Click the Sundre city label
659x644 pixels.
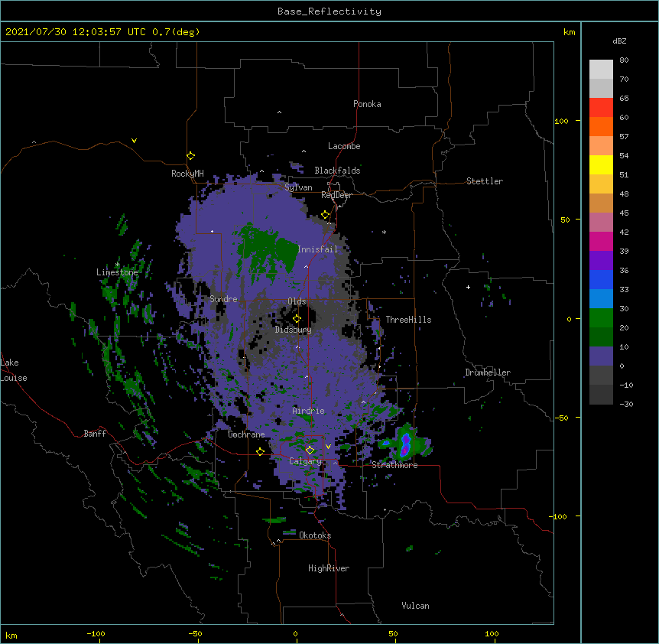pos(223,299)
